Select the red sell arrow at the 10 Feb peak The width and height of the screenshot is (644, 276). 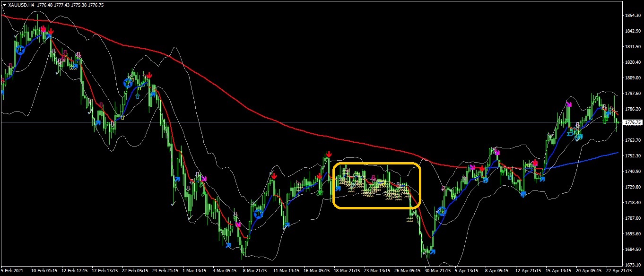pos(51,32)
